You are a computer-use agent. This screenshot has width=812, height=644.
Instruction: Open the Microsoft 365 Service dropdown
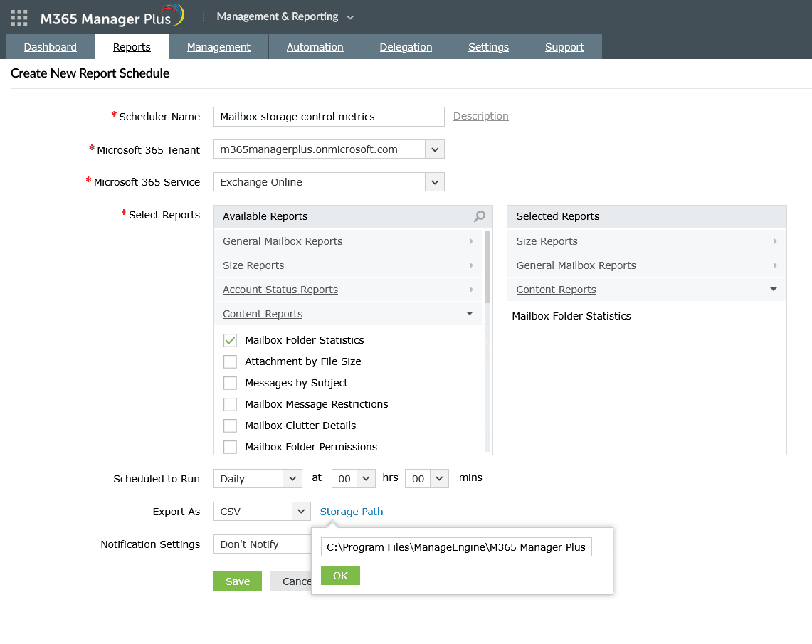[x=435, y=181]
